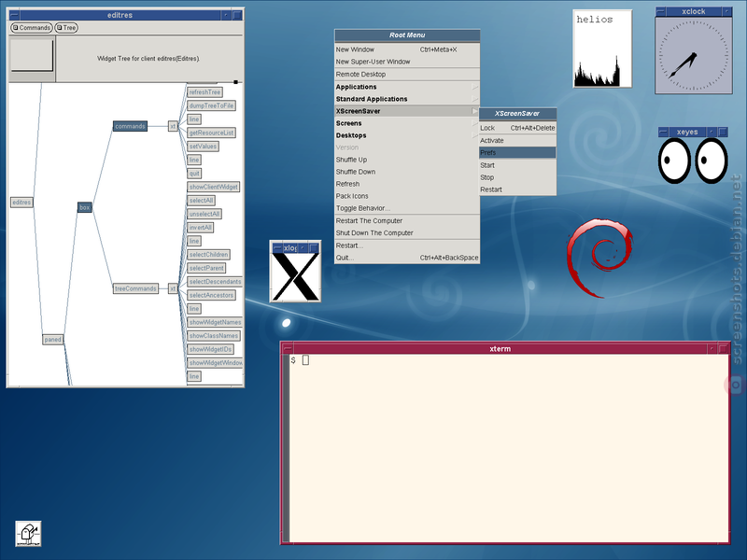Screen dimensions: 747x560
Task: Choose Restart The Computer
Action: 407,221
